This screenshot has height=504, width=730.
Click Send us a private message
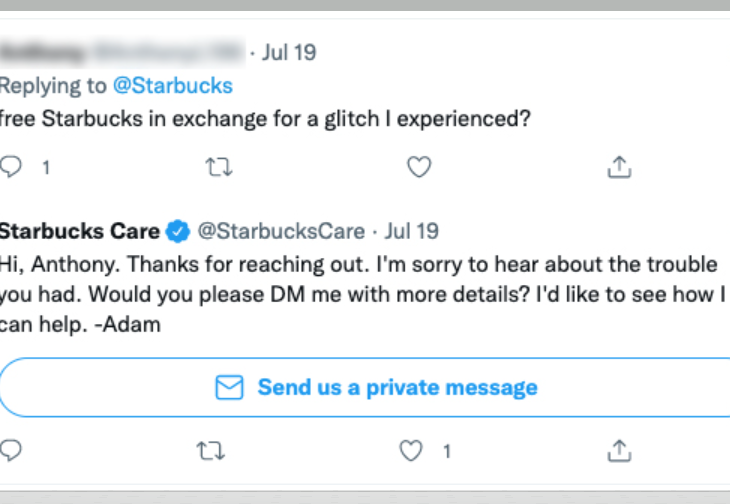pos(365,387)
